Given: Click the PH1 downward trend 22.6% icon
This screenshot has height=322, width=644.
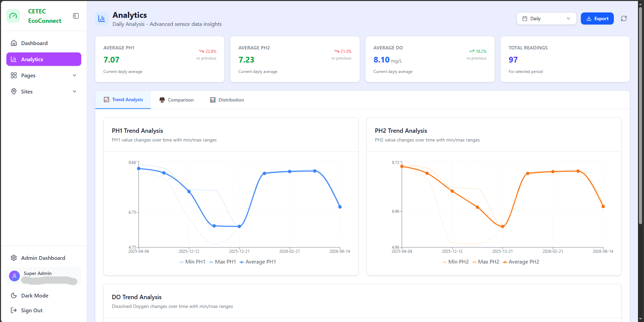Looking at the screenshot, I should [201, 51].
